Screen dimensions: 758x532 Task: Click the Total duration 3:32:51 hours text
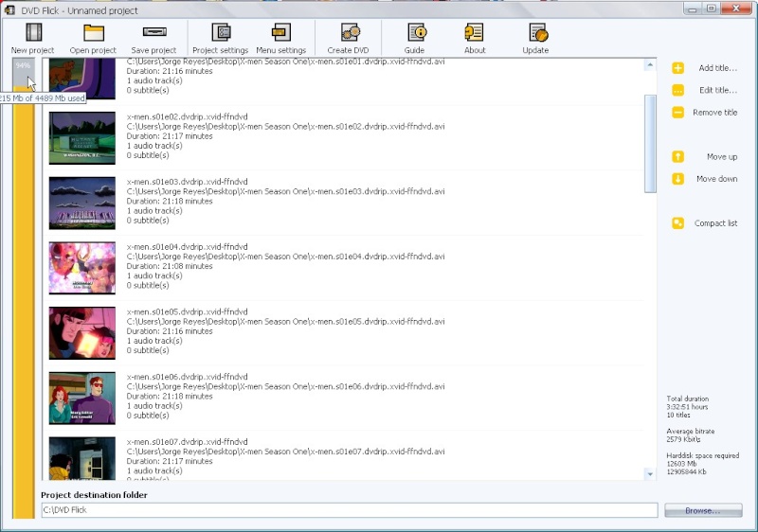pyautogui.click(x=688, y=406)
